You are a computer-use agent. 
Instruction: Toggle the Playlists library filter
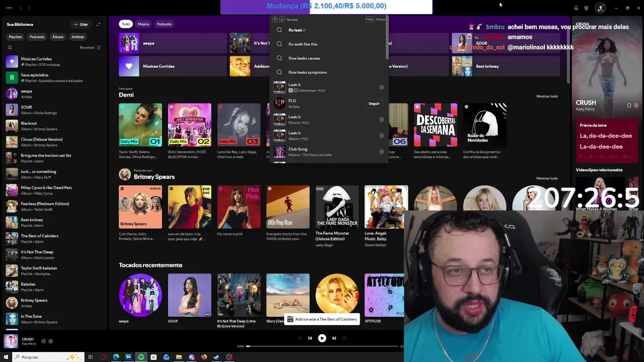tap(15, 37)
